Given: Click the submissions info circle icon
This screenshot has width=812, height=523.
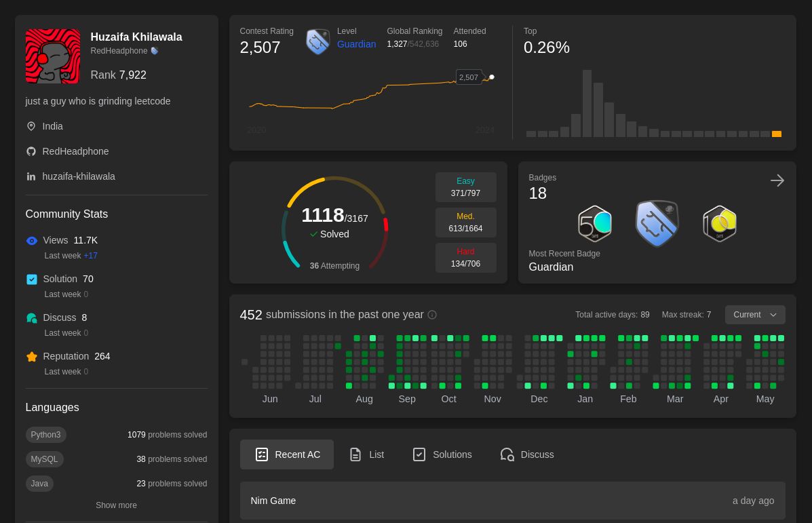Looking at the screenshot, I should coord(432,315).
